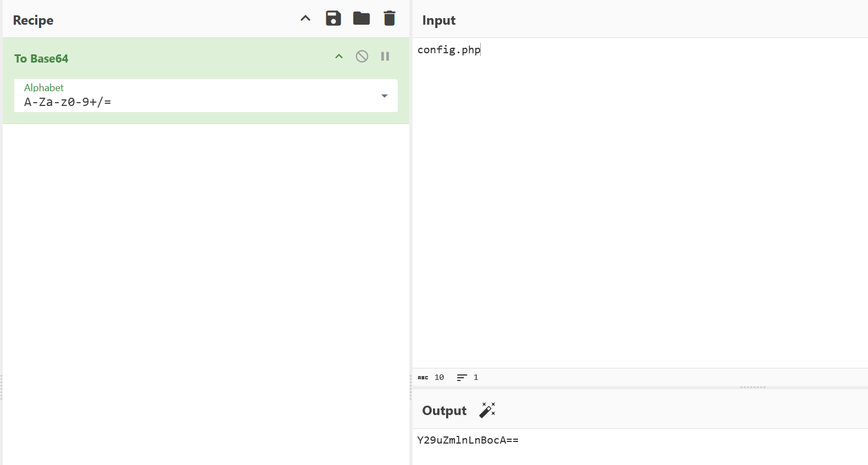Image resolution: width=868 pixels, height=465 pixels.
Task: Run the Magic wand on the output
Action: [x=487, y=410]
